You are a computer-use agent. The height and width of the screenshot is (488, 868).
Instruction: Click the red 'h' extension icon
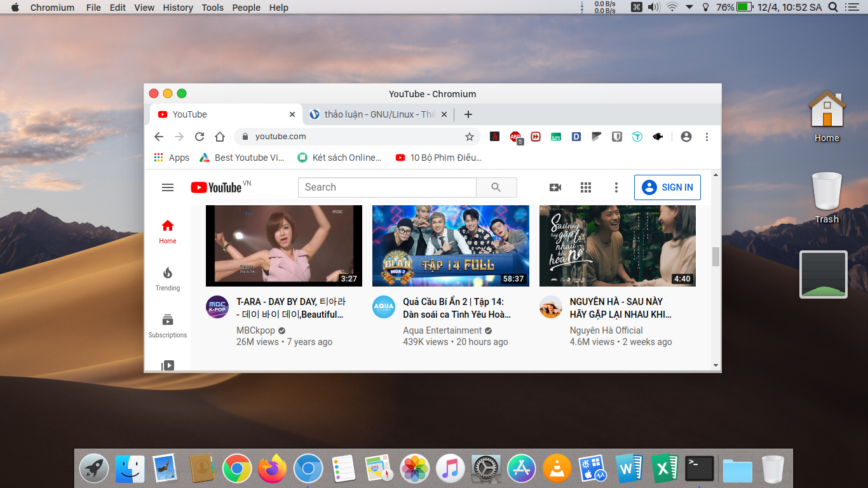[494, 137]
